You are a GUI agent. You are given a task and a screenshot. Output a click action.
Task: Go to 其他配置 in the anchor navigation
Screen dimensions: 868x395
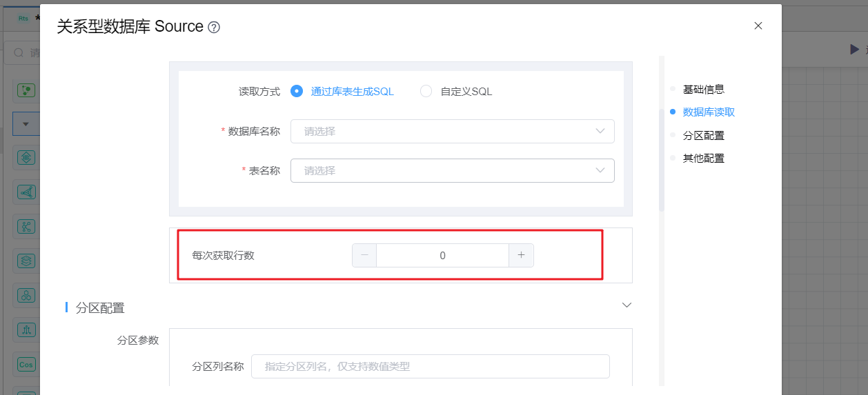[703, 158]
